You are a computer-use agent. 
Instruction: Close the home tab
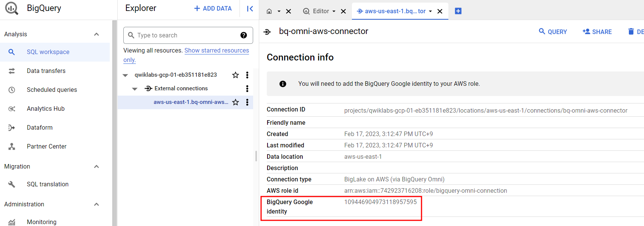click(x=288, y=11)
